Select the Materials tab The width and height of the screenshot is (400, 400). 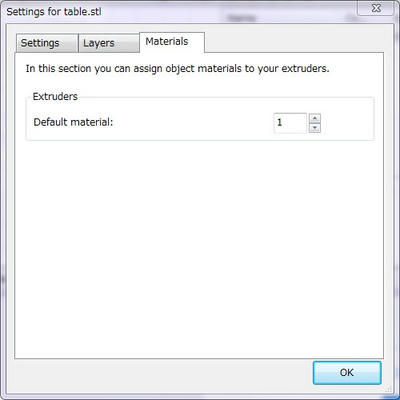(x=172, y=42)
